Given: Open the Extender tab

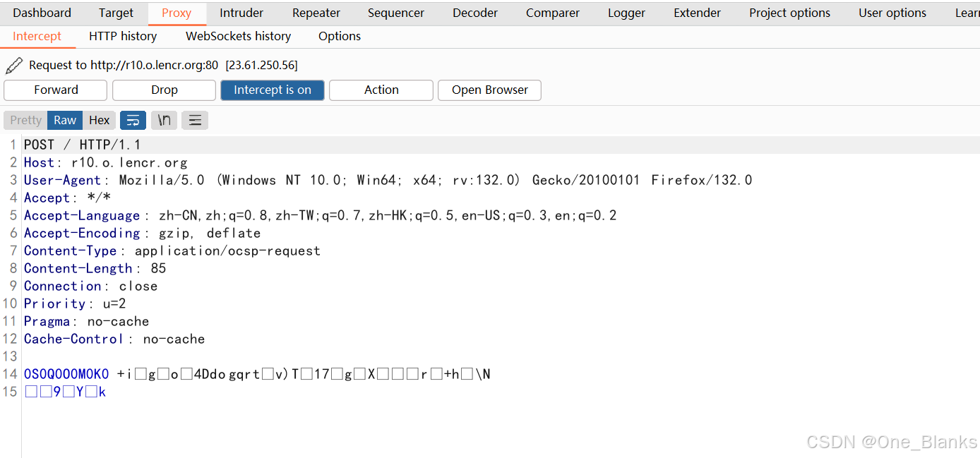Looking at the screenshot, I should click(698, 13).
